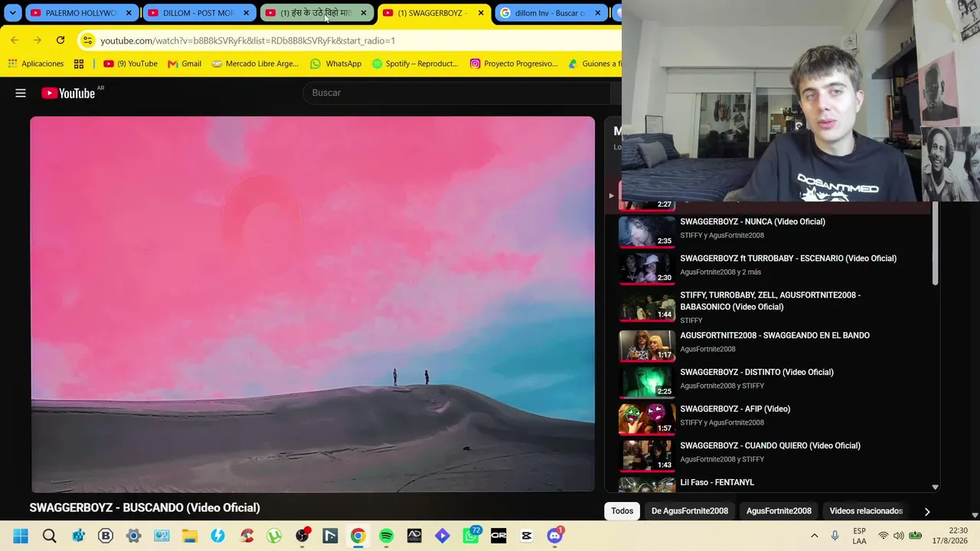Open the Gmail bookmark

coord(185,64)
